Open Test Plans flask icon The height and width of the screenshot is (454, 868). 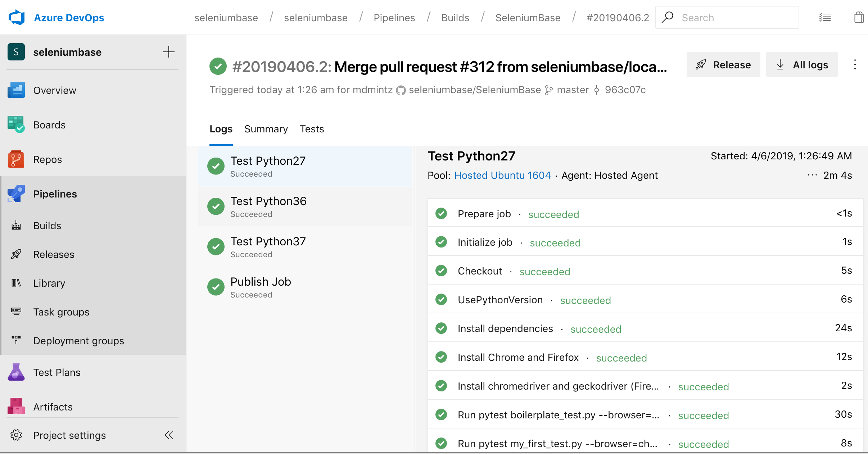click(x=16, y=372)
